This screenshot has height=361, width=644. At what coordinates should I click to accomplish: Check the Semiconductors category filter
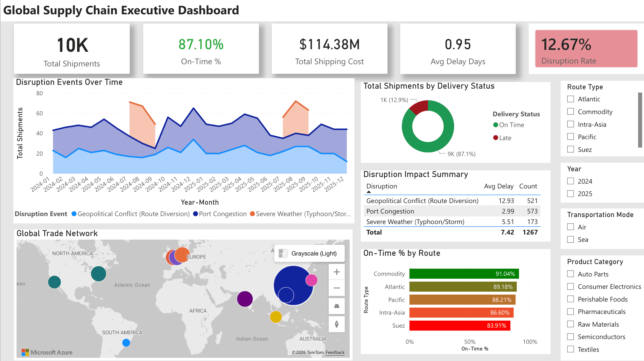click(x=570, y=337)
